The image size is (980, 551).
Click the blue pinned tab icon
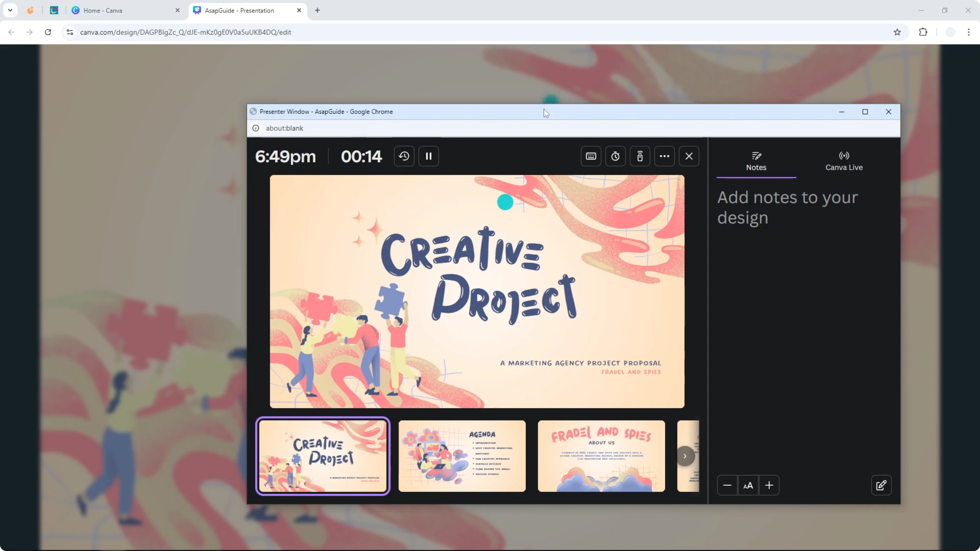(54, 10)
